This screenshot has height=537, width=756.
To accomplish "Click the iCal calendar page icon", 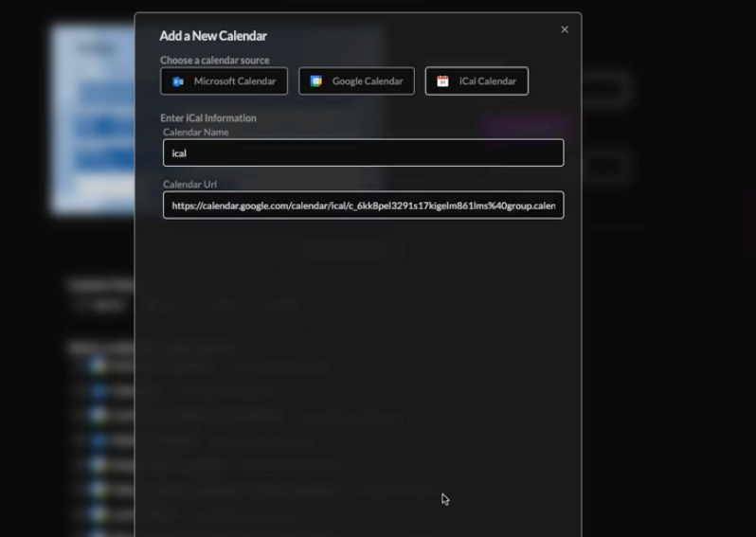I will coord(442,81).
